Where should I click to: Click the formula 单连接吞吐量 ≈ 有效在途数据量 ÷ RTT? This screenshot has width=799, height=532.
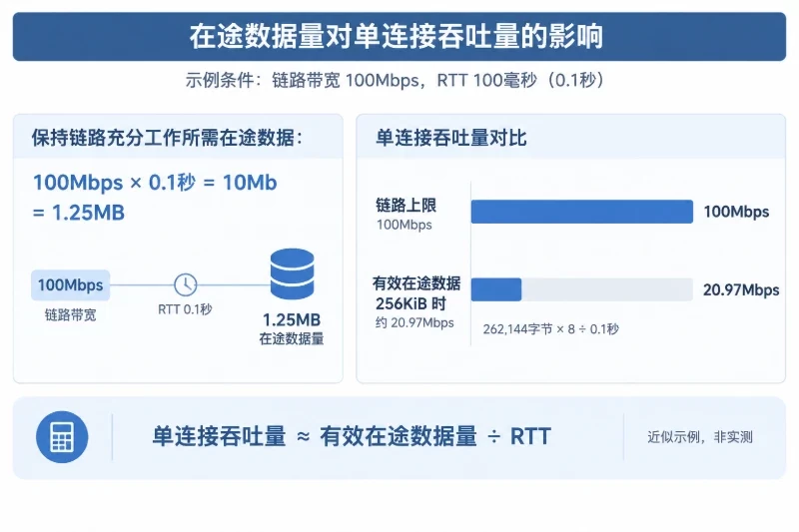coord(352,437)
